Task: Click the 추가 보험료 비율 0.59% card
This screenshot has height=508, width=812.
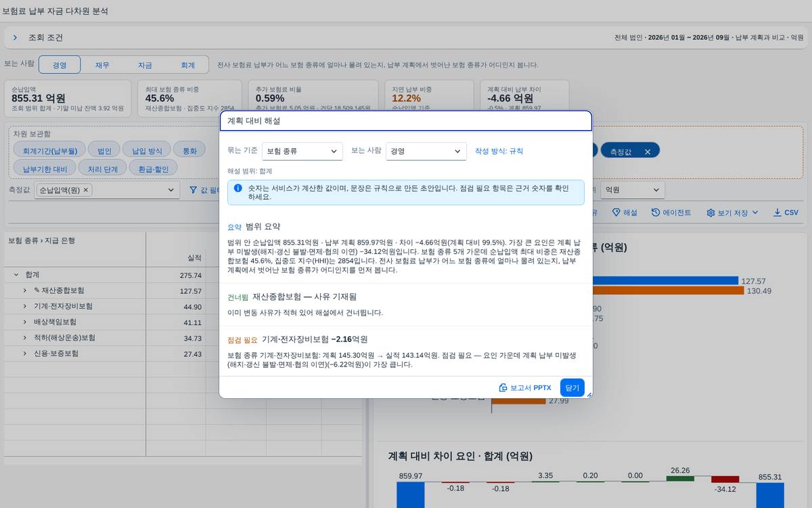Action: pyautogui.click(x=314, y=98)
